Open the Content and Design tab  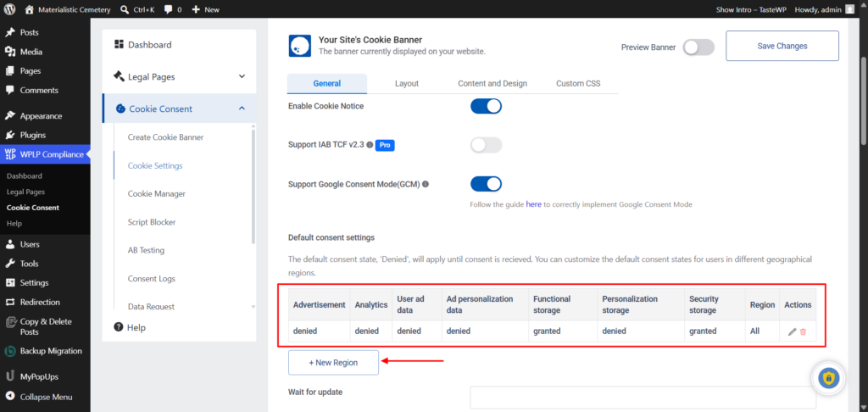[492, 84]
